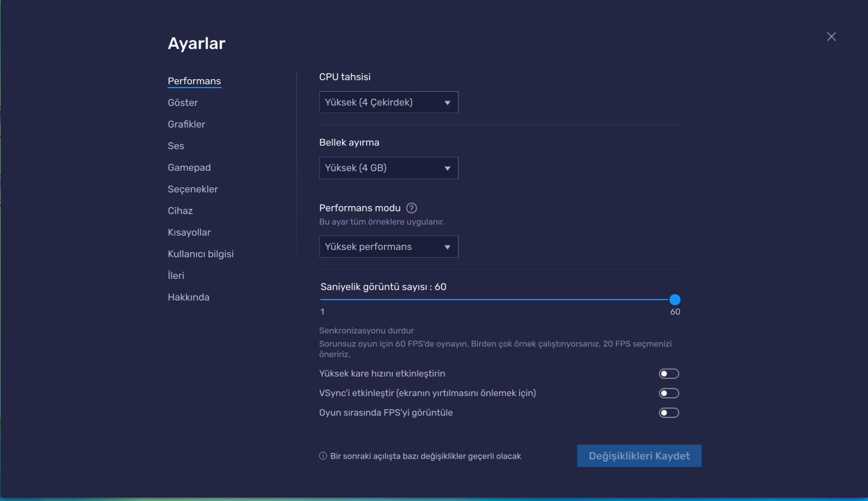Open the CPU tahsisi dropdown
Image resolution: width=868 pixels, height=501 pixels.
coord(389,102)
